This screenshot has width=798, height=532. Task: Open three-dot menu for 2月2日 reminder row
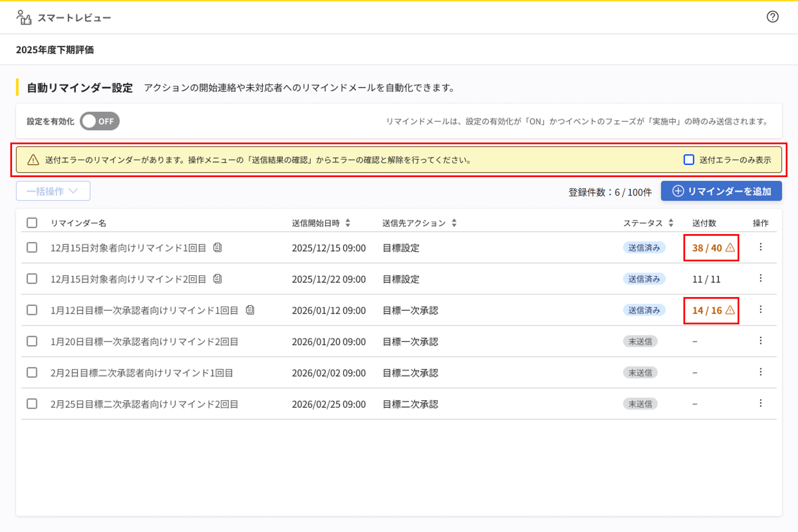coord(760,372)
